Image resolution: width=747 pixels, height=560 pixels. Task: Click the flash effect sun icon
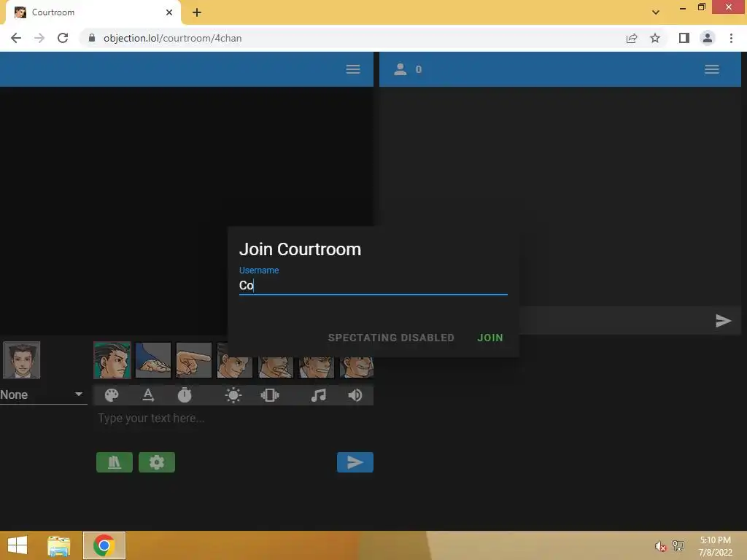click(233, 395)
